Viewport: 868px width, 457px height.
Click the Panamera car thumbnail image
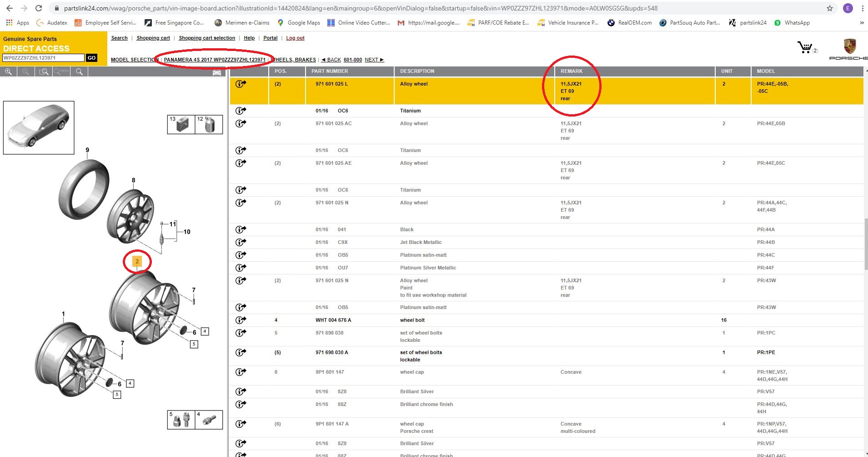point(39,127)
